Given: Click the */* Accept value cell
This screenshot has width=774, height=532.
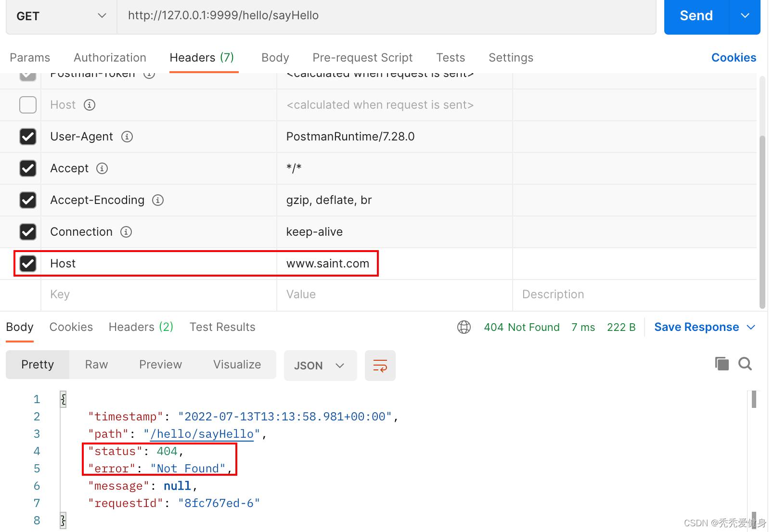Looking at the screenshot, I should tap(395, 168).
